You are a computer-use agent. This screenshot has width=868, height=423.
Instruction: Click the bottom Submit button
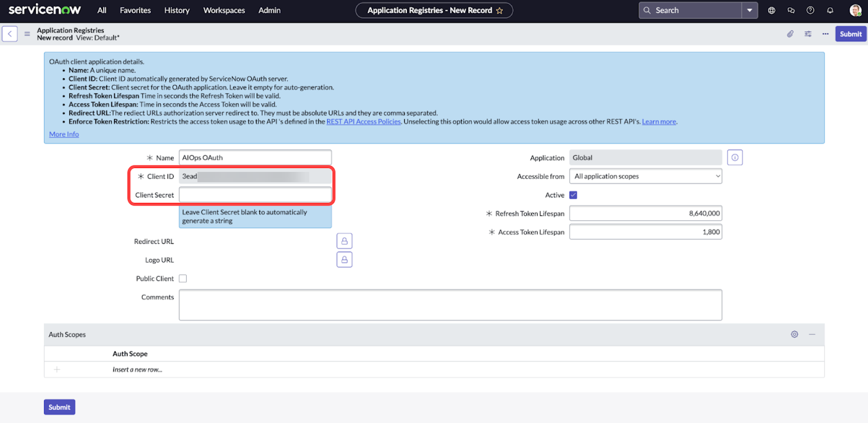click(60, 407)
